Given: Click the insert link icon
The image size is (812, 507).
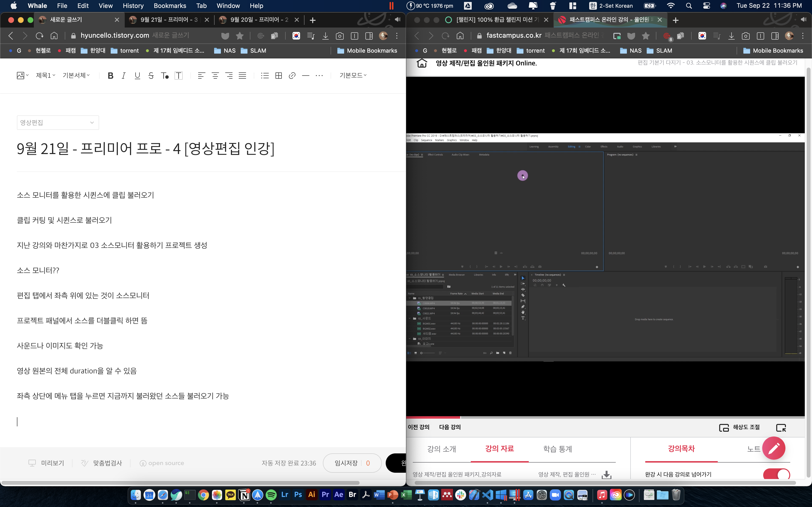Looking at the screenshot, I should [x=292, y=75].
